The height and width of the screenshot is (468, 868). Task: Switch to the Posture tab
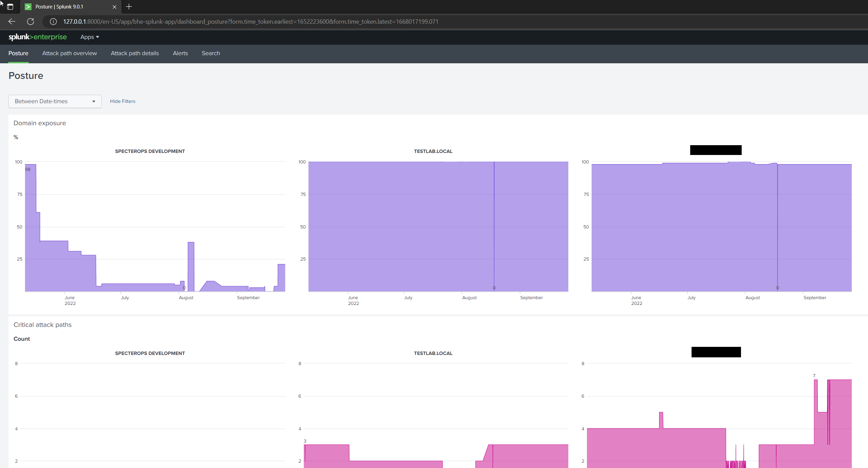click(18, 53)
